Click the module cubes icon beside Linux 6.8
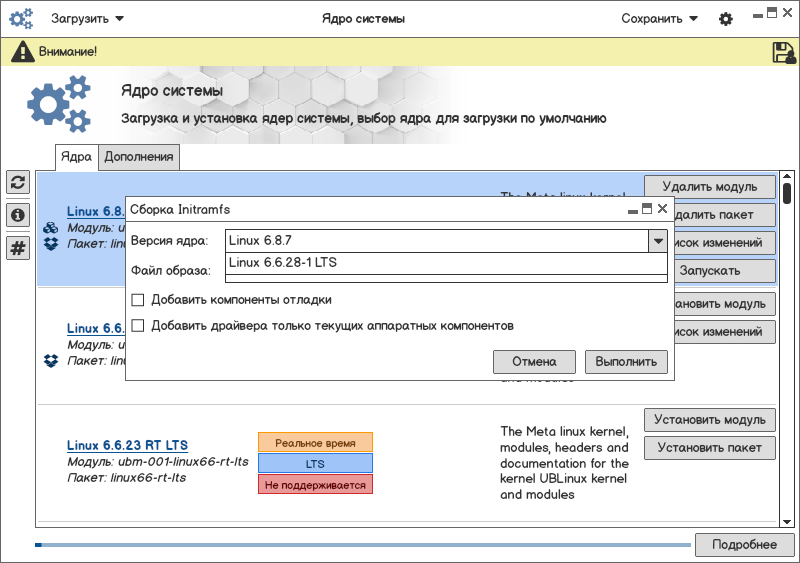Viewport: 800px width, 563px height. pos(51,228)
